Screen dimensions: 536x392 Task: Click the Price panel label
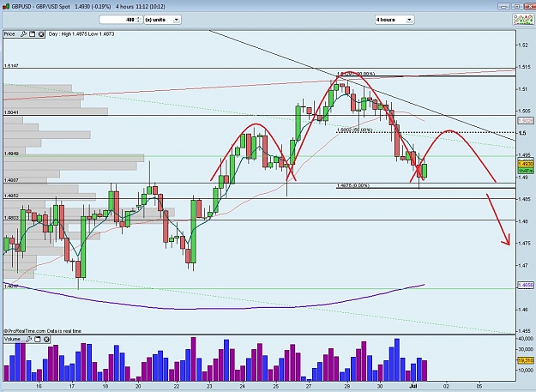[9, 33]
